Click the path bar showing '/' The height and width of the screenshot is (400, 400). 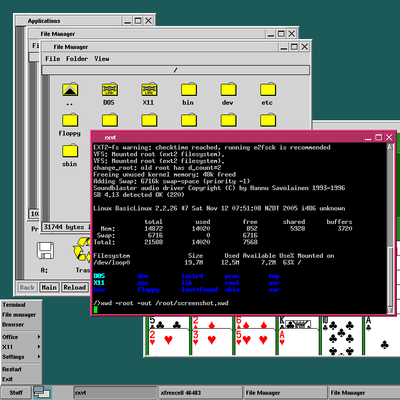pyautogui.click(x=176, y=70)
